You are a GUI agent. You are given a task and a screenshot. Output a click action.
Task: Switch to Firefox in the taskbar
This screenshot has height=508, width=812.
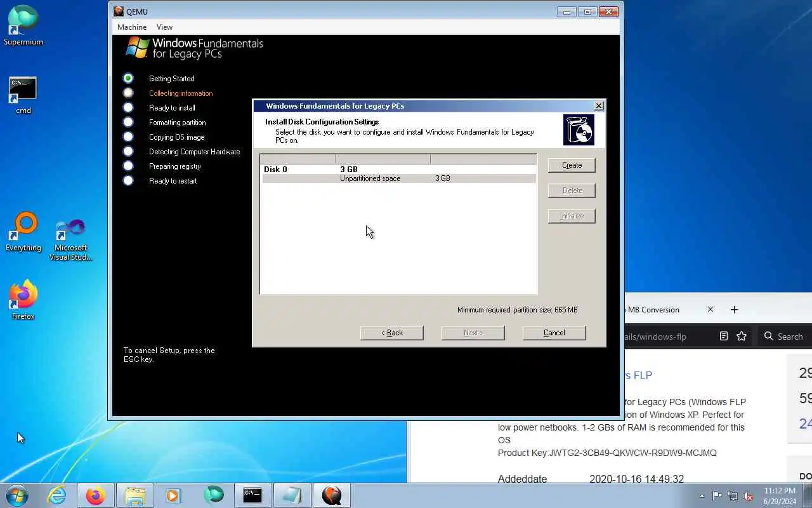tap(96, 495)
